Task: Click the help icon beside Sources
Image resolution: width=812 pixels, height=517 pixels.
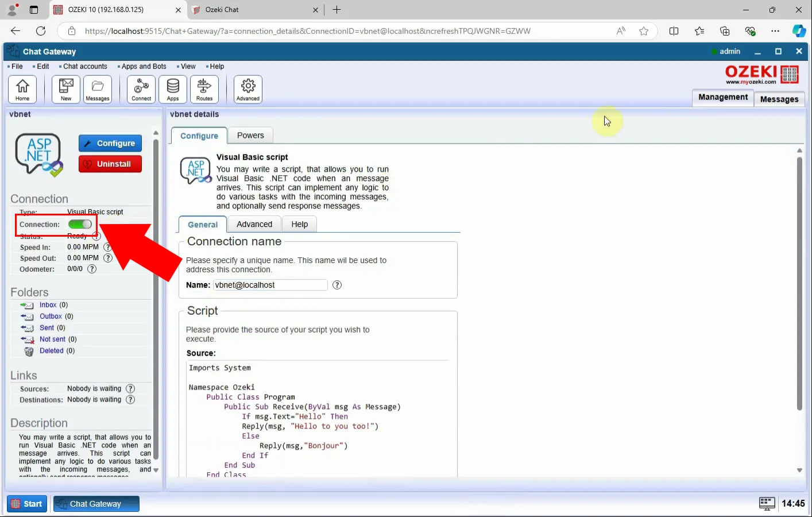Action: pos(130,388)
